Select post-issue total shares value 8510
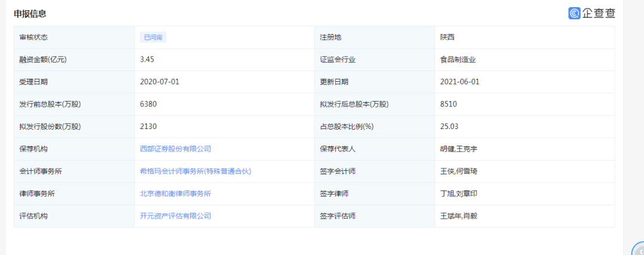Screen dimensions: 644x255 tap(448, 105)
